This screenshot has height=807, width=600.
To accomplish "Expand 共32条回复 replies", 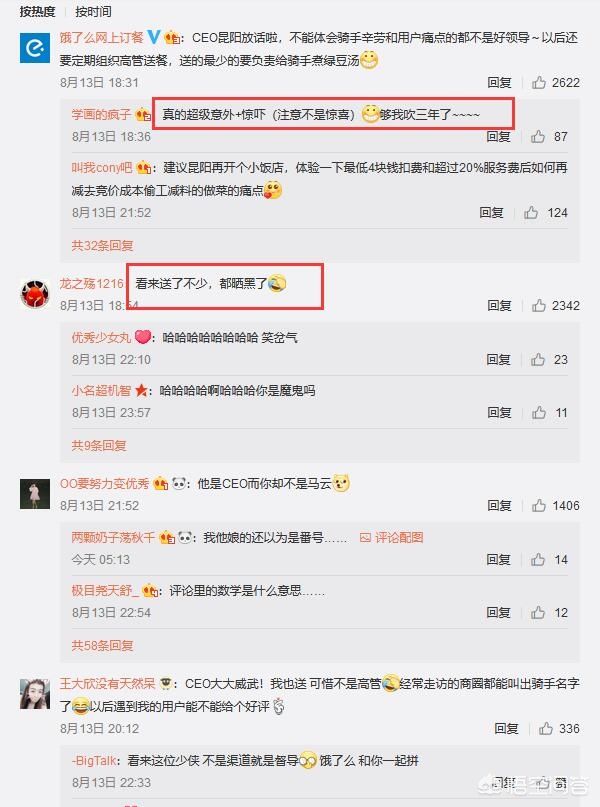I will (102, 245).
